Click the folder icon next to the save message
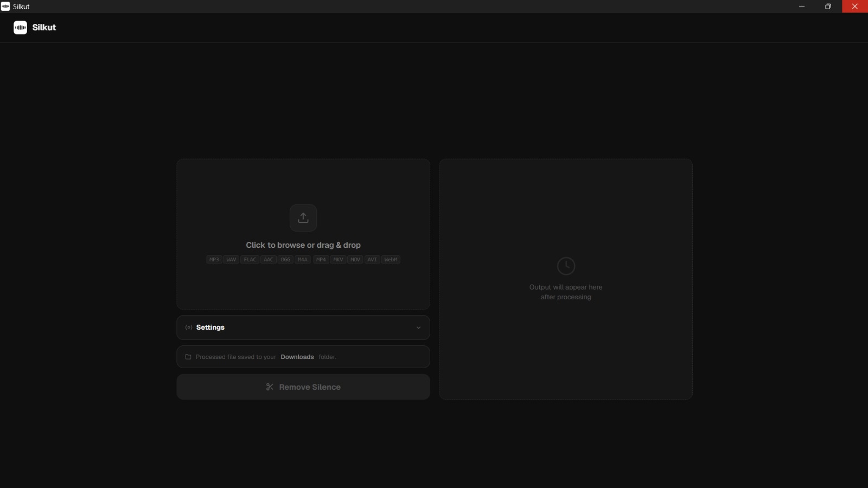The image size is (868, 488). [x=188, y=357]
